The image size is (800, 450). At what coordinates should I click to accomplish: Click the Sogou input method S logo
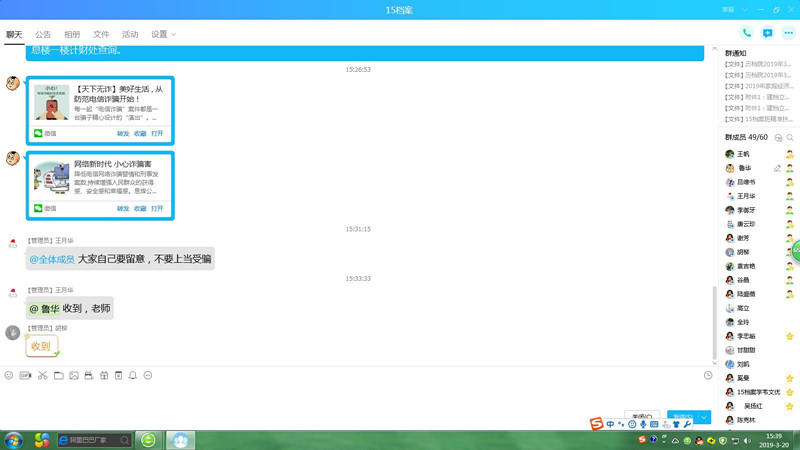click(596, 423)
